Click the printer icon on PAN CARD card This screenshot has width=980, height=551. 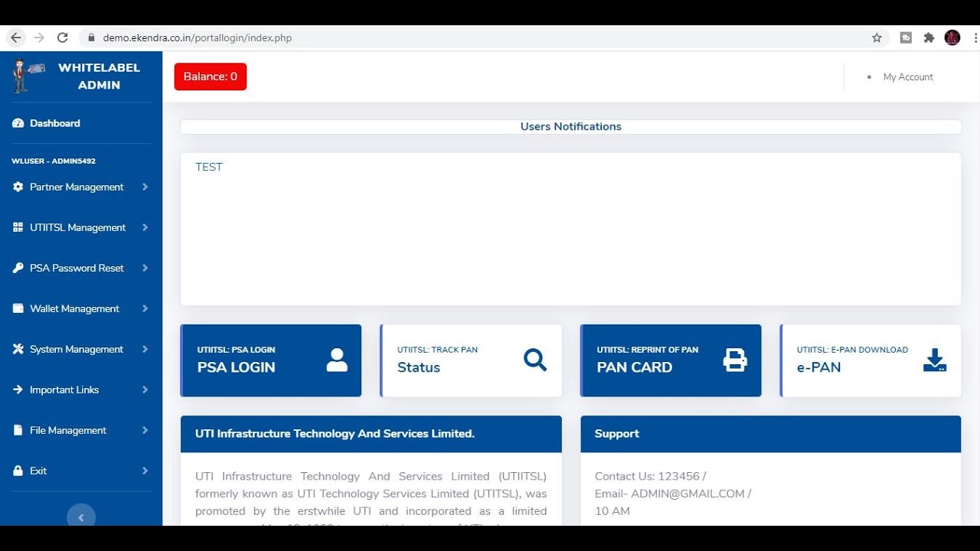(x=735, y=360)
